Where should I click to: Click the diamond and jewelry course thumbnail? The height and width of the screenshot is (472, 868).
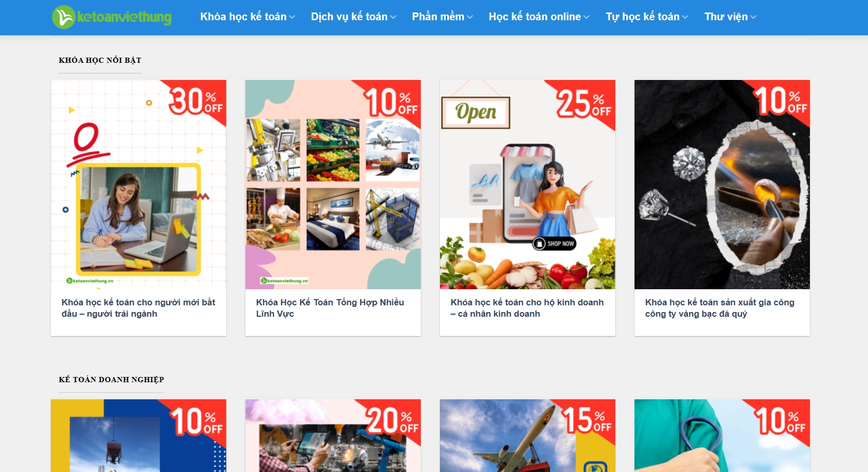tap(722, 184)
